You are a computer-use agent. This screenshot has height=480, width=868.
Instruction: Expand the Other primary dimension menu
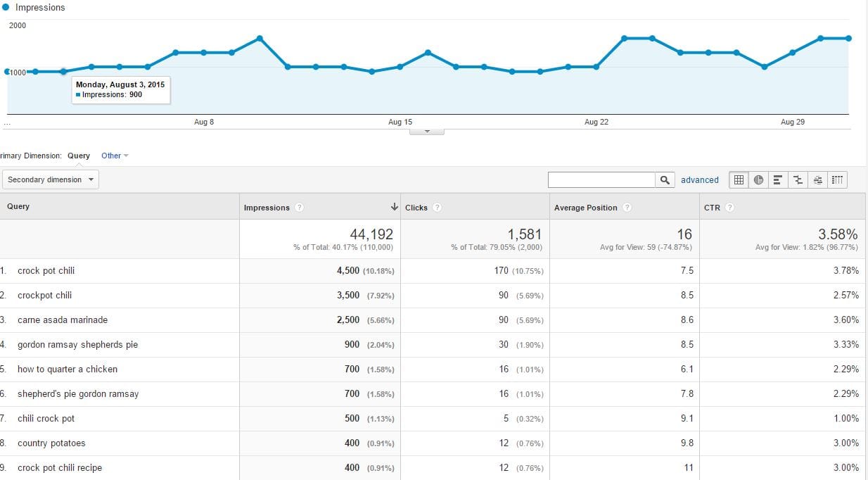pyautogui.click(x=115, y=156)
